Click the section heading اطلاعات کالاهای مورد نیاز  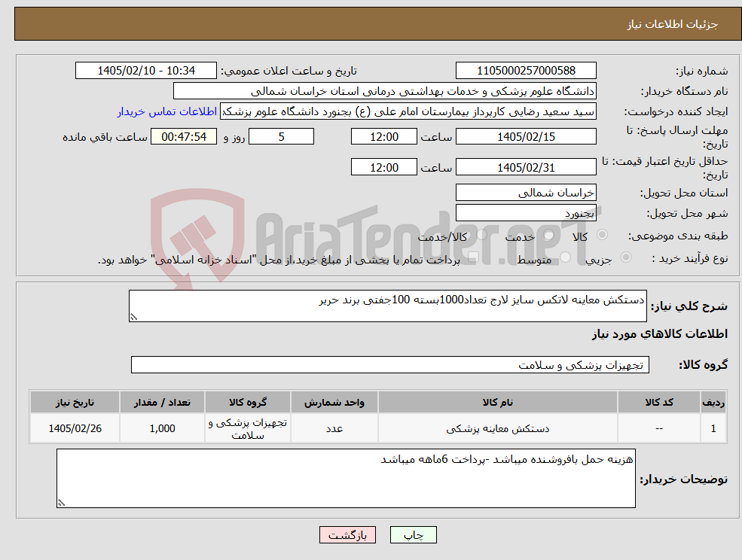660,334
